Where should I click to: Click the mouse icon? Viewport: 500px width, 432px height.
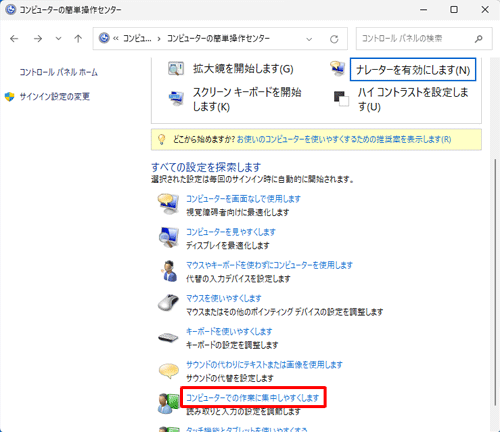(x=168, y=303)
